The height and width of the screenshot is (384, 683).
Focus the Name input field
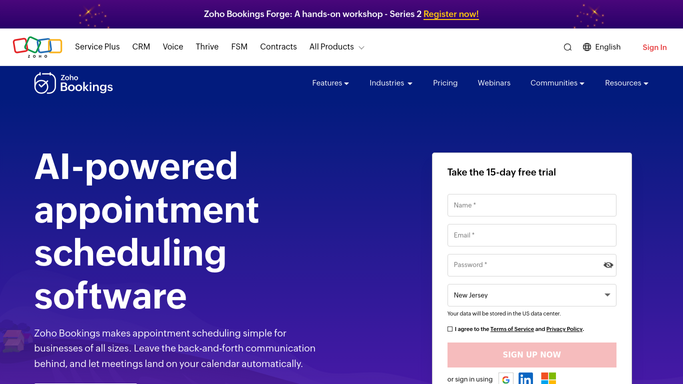coord(531,205)
